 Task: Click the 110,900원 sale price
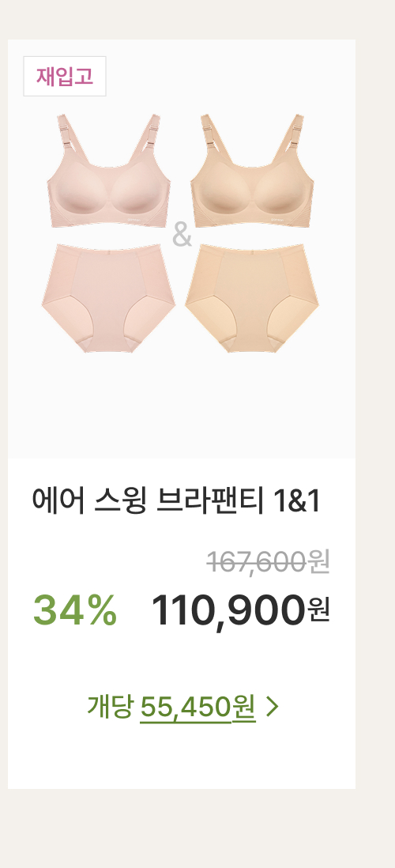pos(241,610)
